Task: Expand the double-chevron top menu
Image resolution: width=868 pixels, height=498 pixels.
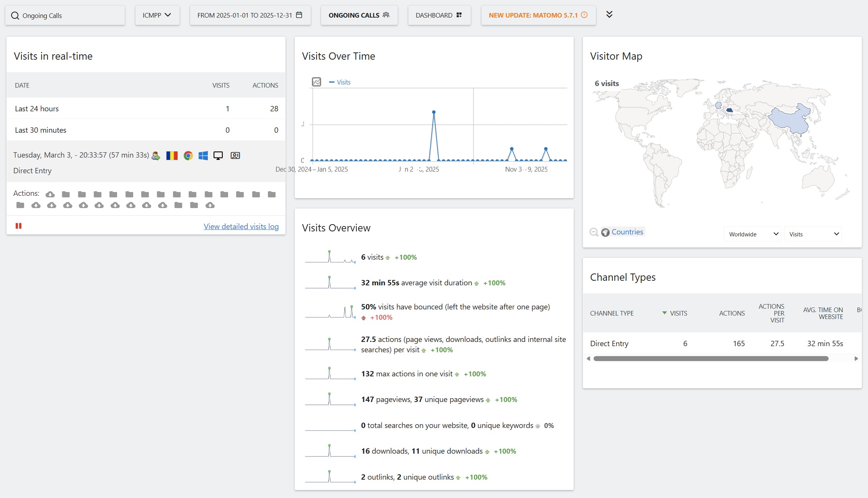Action: [x=609, y=15]
